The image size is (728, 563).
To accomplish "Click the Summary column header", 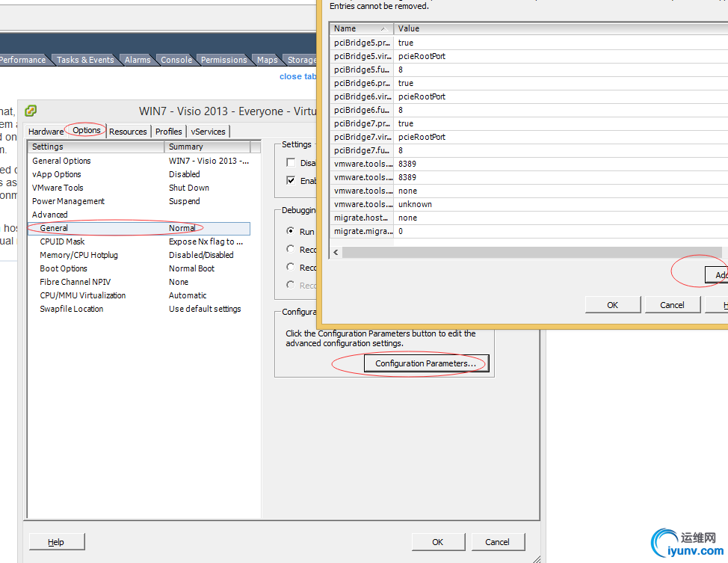I will (x=208, y=147).
